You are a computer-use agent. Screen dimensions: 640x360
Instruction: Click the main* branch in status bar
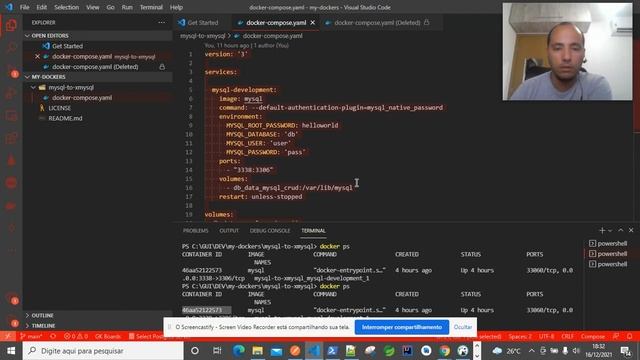pos(32,336)
